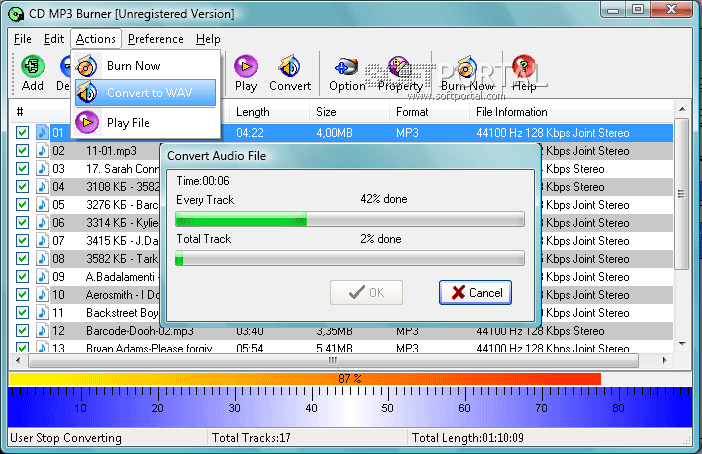The image size is (702, 454).
Task: Open the Help menu in menu bar
Action: click(x=208, y=39)
